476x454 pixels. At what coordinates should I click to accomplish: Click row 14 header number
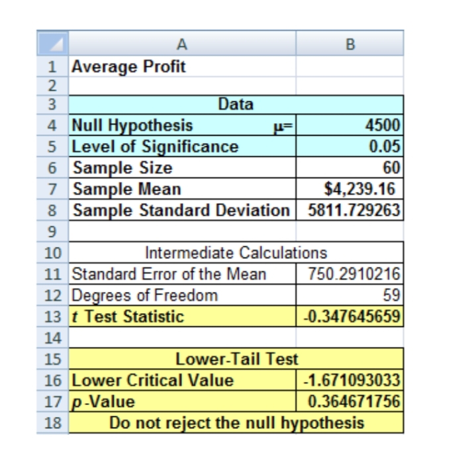[x=52, y=338]
